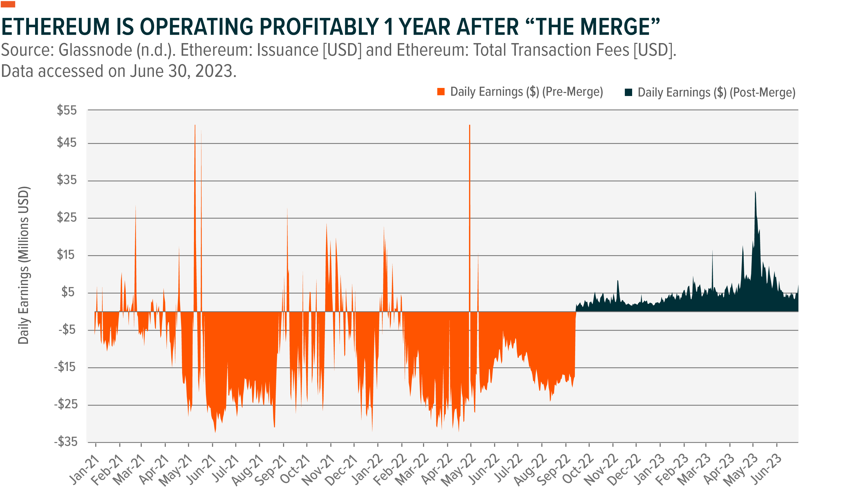Select 'Daily Earnings ($) (Post-Merge)' legend label
The height and width of the screenshot is (504, 841).
pyautogui.click(x=717, y=93)
